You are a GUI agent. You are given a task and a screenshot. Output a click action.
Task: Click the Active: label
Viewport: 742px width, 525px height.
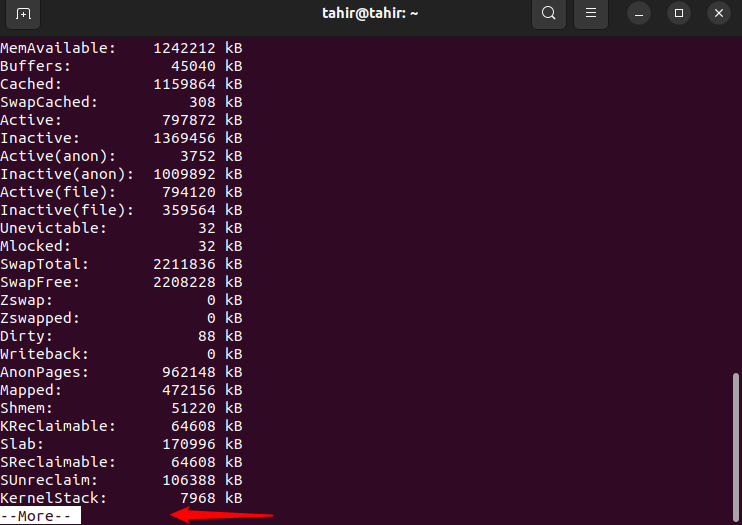31,120
